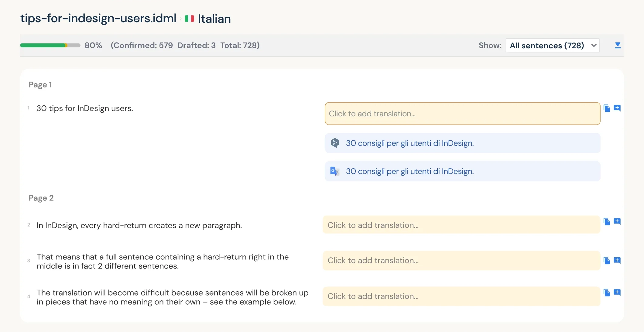The image size is (644, 332).
Task: Click the Page 1 heading
Action: coord(40,84)
